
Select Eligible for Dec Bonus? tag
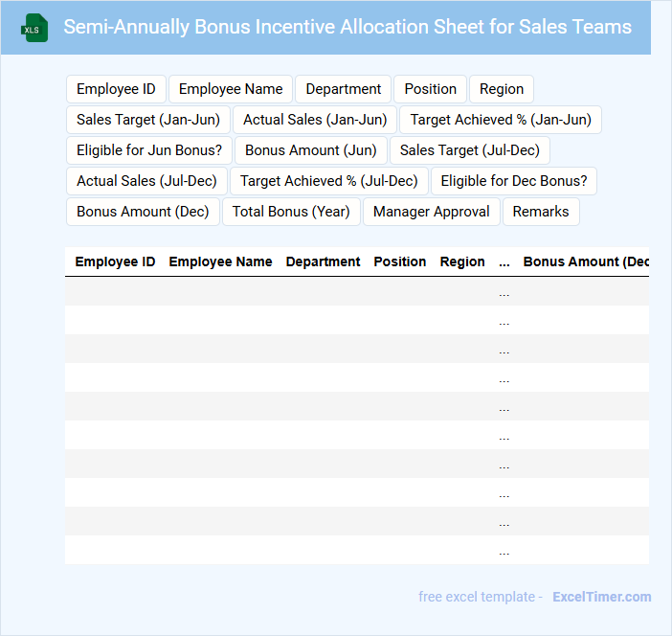click(514, 181)
